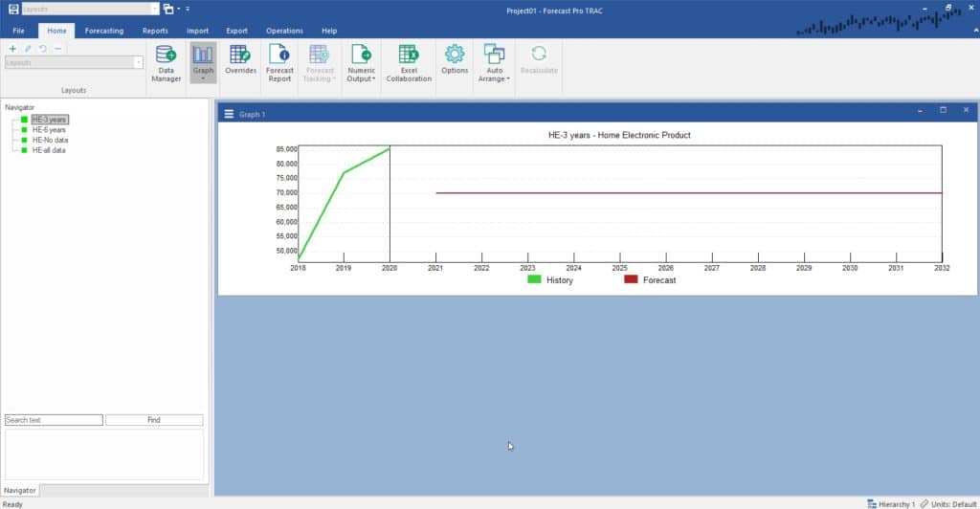Switch to the Forecasting ribbon tab
The height and width of the screenshot is (509, 980).
[103, 31]
